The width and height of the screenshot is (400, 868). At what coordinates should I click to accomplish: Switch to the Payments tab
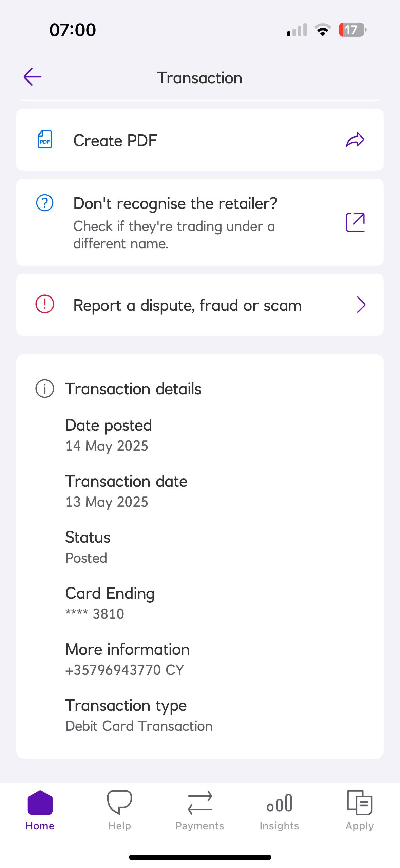click(x=200, y=810)
